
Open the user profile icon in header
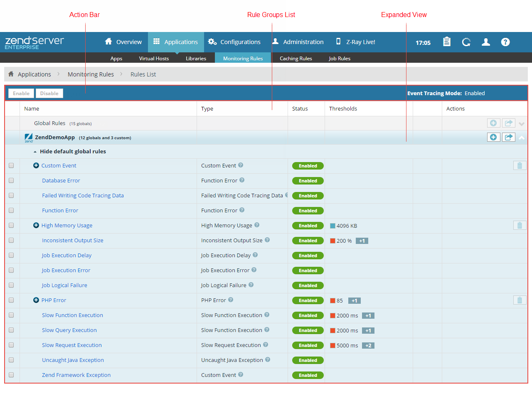(486, 42)
